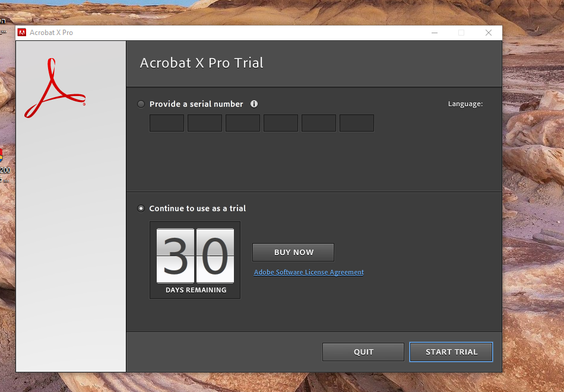
Task: Click the sixth serial number field
Action: (x=357, y=123)
